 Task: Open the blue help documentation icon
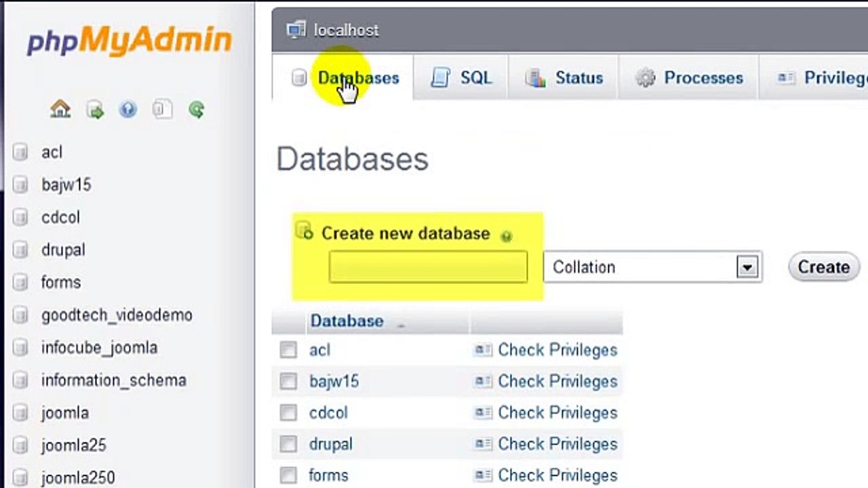coord(127,109)
